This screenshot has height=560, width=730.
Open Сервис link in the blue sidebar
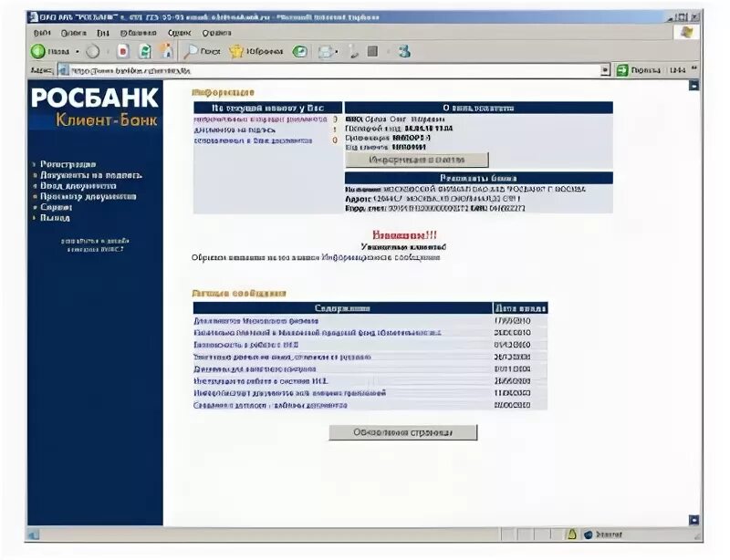pos(56,207)
